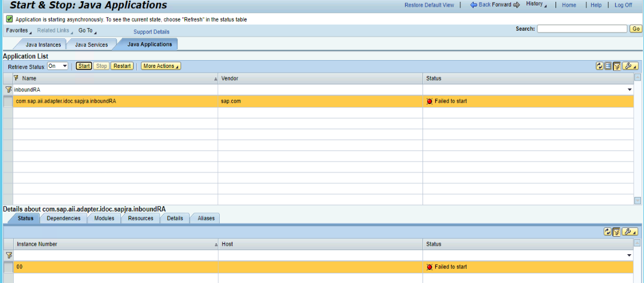Toggle filter row in Application List toolbar

617,66
